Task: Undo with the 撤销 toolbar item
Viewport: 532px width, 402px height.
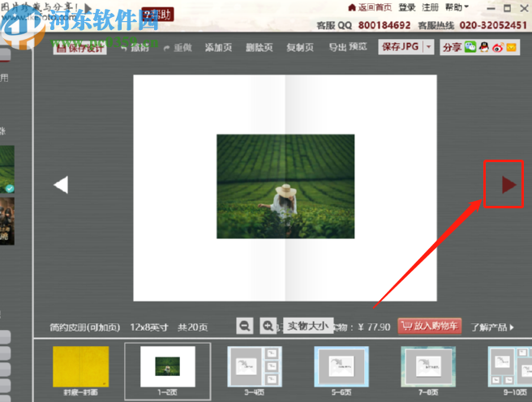Action: [135, 48]
